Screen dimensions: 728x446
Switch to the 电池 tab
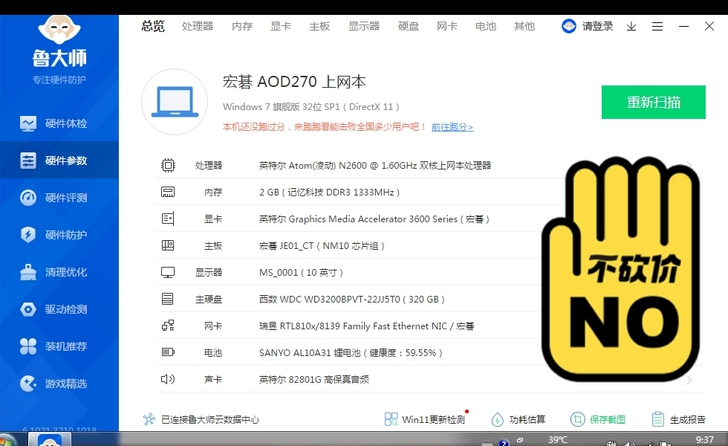click(x=486, y=26)
